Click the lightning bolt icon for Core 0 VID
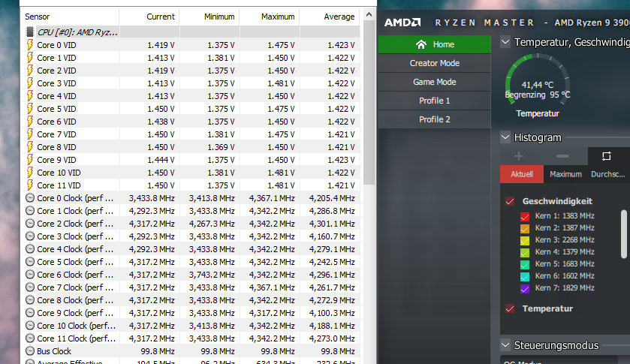Viewport: 630px width, 364px height. click(30, 44)
